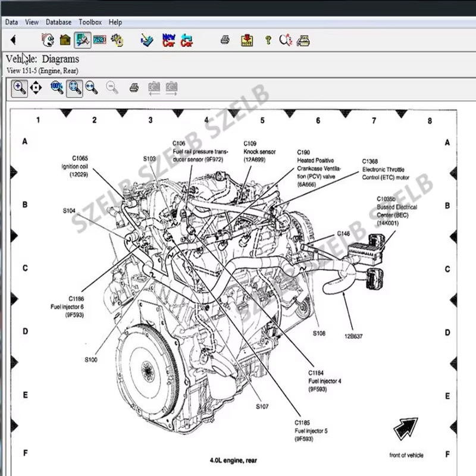The height and width of the screenshot is (476, 476).
Task: Click the S100 splice label
Action: [91, 360]
